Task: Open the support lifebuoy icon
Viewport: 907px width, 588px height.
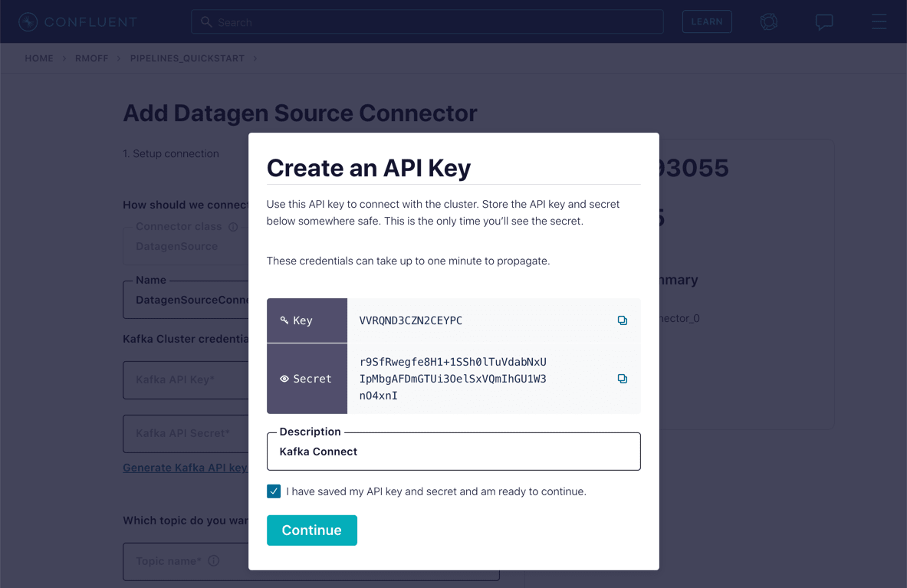Action: click(769, 22)
